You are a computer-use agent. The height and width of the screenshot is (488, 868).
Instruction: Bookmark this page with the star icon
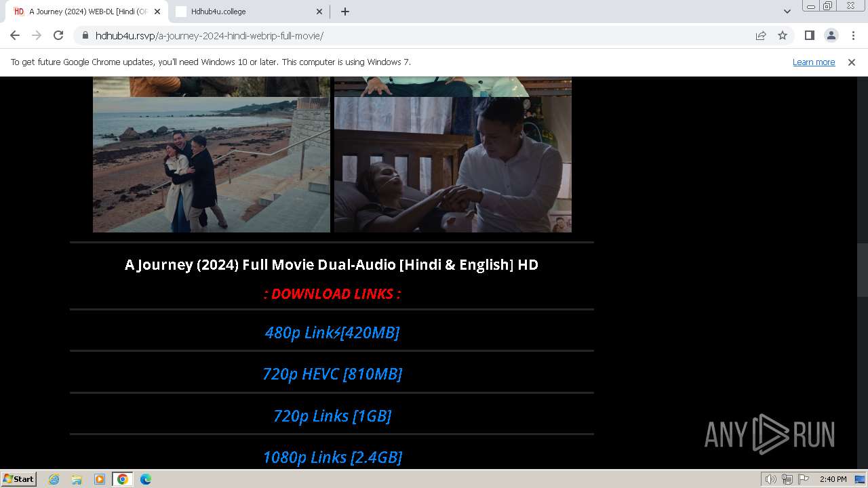click(x=783, y=35)
